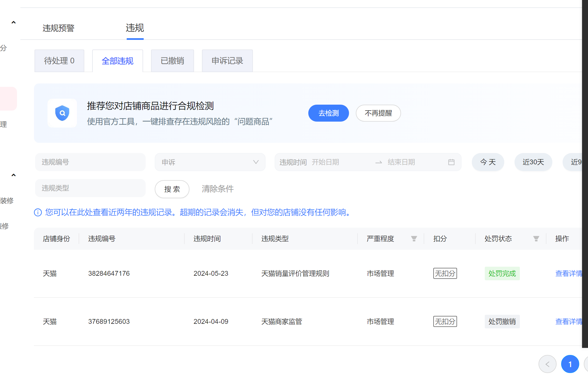Open the 申诉 dropdown selector
Viewport: 588px width, 390px height.
click(x=210, y=162)
